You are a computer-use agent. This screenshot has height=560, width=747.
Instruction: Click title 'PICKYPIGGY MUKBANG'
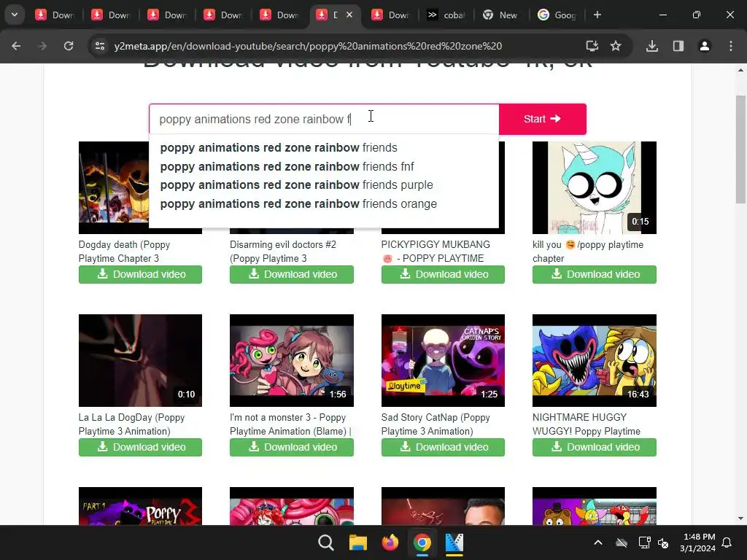tap(436, 245)
